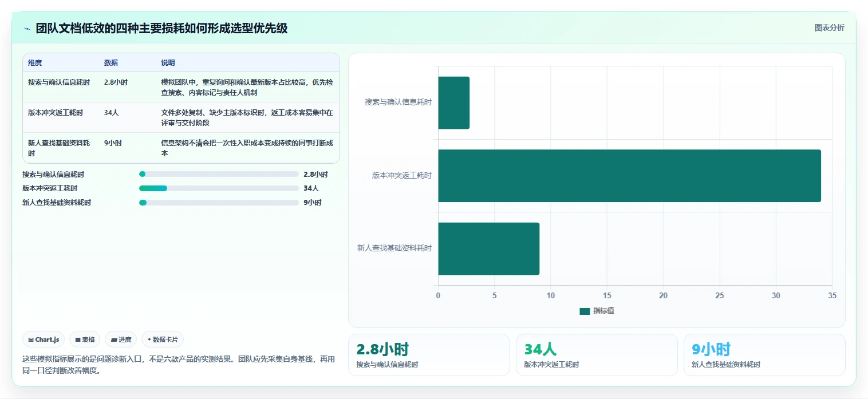The height and width of the screenshot is (399, 868).
Task: Click the 2.8小时 value beside the progress bar
Action: coord(315,175)
